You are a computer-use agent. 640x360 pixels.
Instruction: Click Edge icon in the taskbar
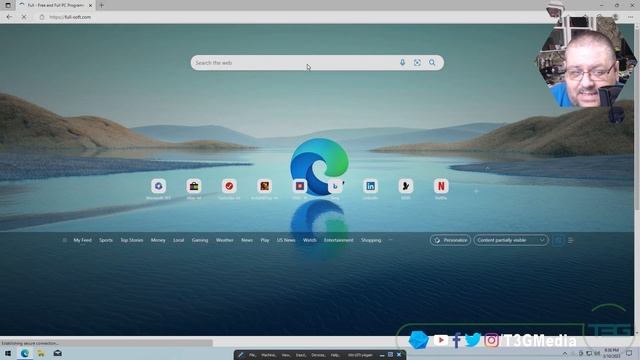(25, 353)
